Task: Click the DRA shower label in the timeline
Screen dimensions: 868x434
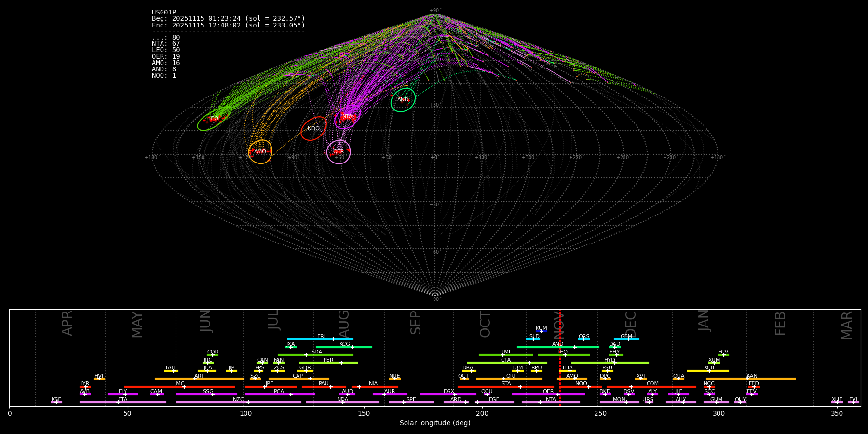Action: (x=468, y=368)
